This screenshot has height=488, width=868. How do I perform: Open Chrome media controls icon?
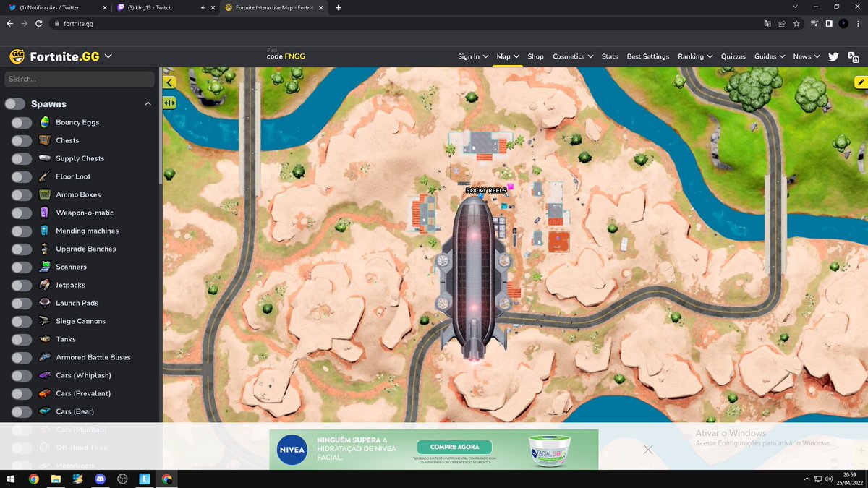click(x=814, y=23)
